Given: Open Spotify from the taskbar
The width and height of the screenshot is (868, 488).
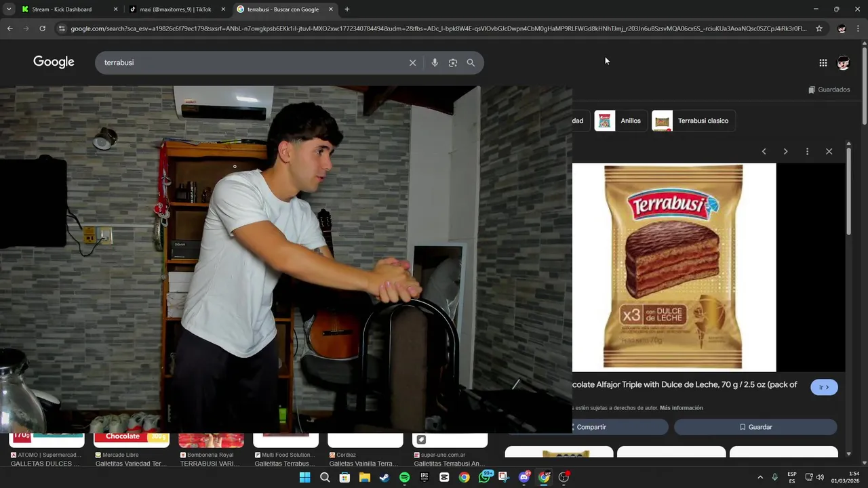Looking at the screenshot, I should pyautogui.click(x=404, y=477).
